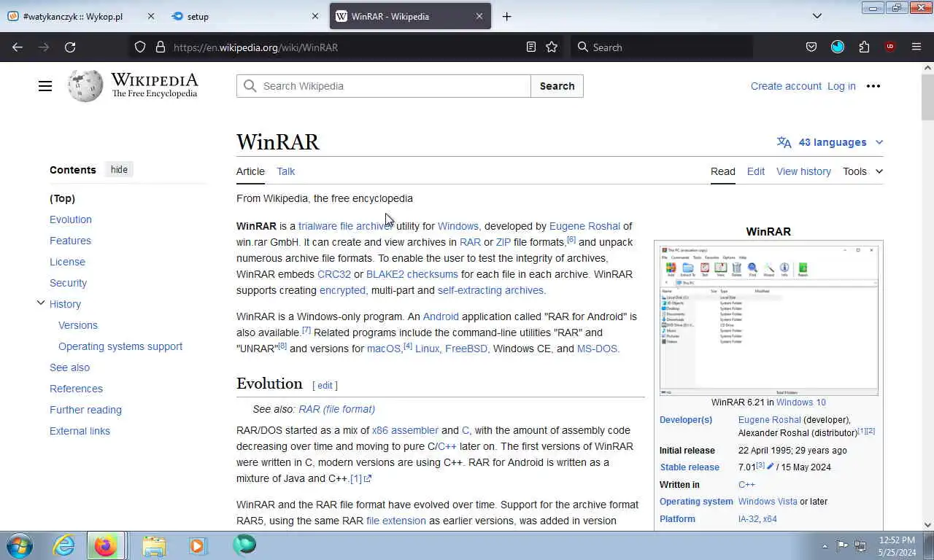The image size is (934, 560).
Task: Show hidden system tray icons arrow
Action: coord(825,545)
